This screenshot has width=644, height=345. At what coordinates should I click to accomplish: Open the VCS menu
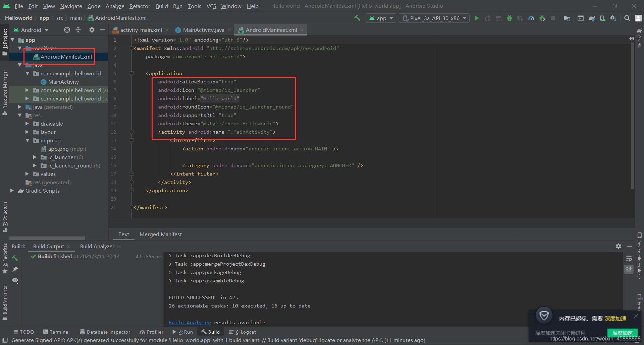[211, 6]
